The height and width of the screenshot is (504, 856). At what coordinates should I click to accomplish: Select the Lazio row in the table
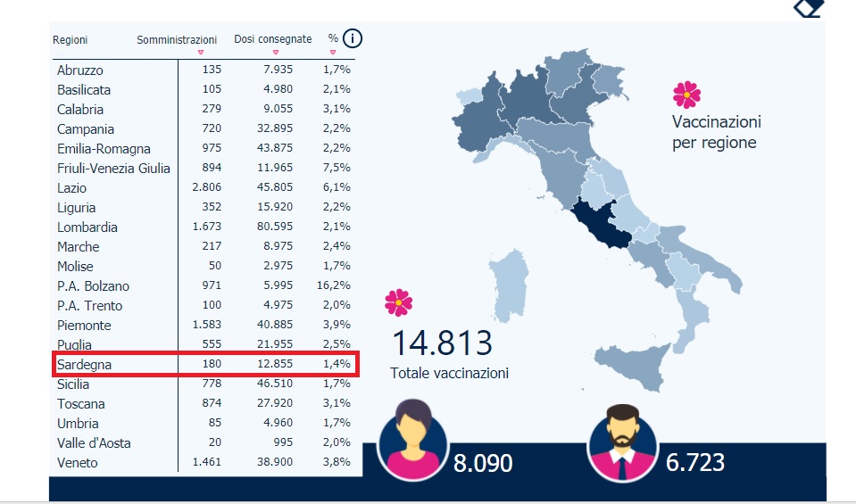[x=204, y=187]
